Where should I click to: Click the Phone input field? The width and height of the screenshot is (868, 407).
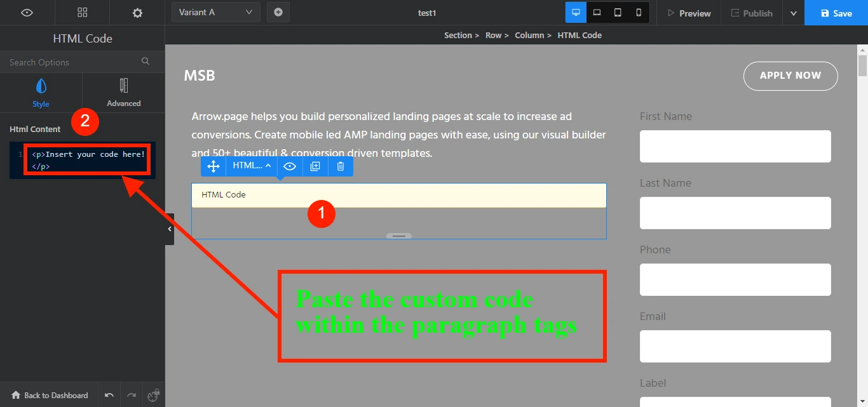coord(735,279)
